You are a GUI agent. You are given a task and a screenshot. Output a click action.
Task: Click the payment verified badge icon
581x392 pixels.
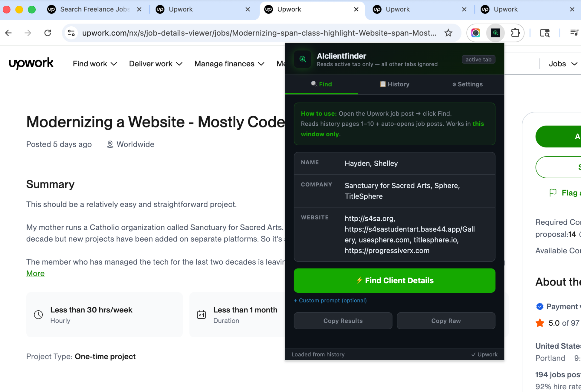[x=540, y=307]
